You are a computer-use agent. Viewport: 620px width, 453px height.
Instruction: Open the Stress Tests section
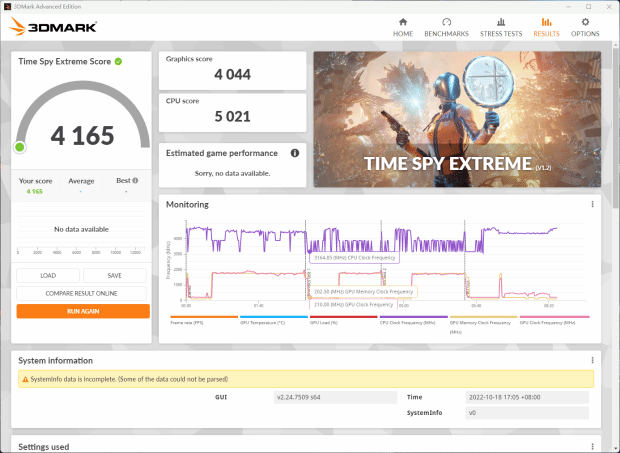pyautogui.click(x=501, y=27)
